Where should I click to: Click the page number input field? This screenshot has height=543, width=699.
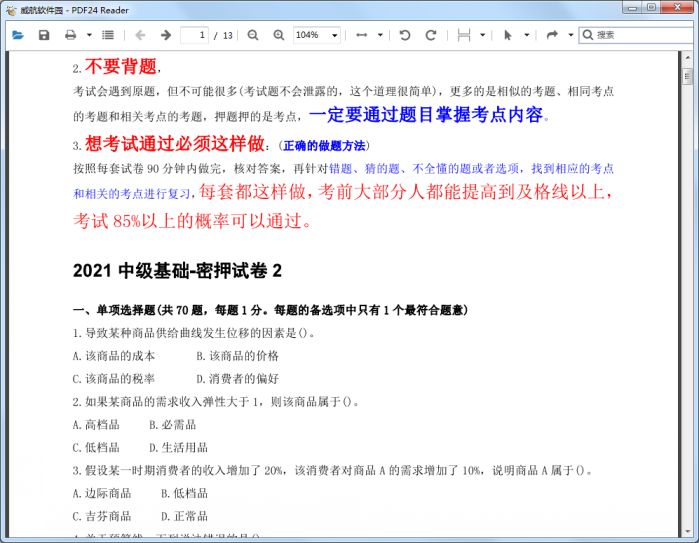194,35
